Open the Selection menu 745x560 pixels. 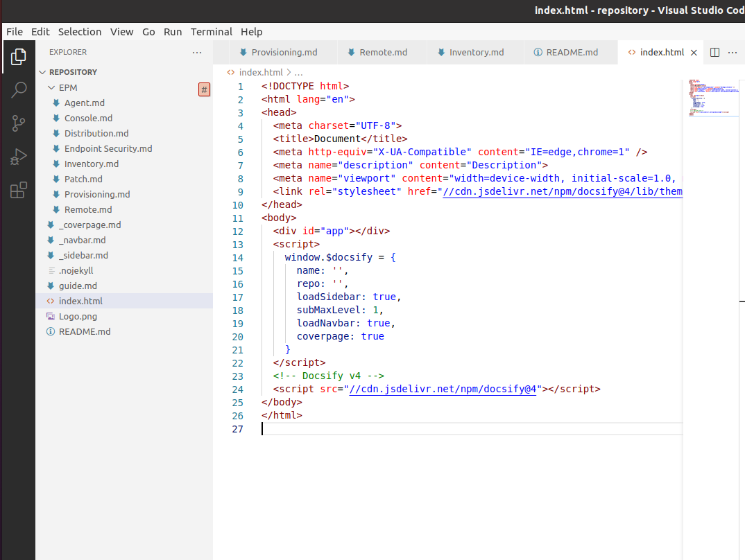pos(80,32)
